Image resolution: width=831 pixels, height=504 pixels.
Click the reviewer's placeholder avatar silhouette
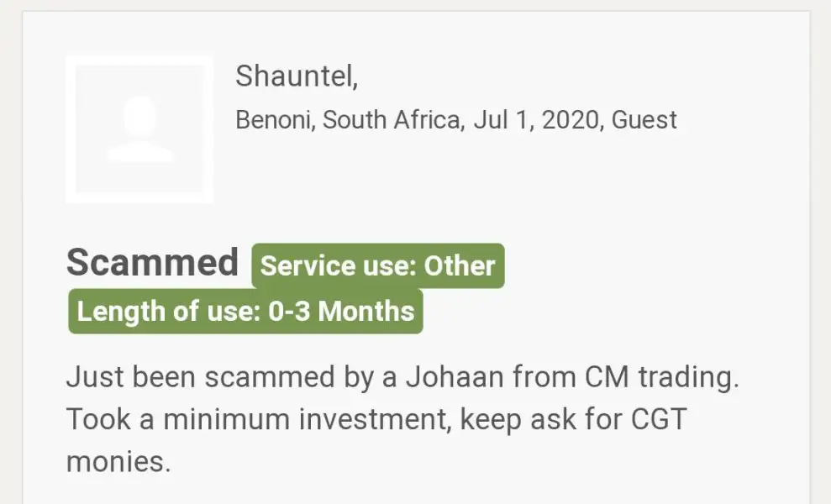click(139, 129)
